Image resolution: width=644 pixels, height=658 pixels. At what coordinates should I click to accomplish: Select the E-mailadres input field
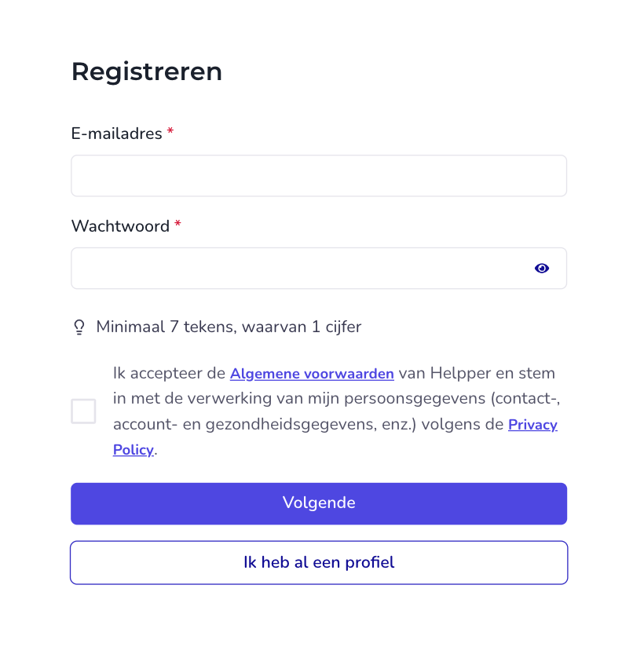coord(319,175)
